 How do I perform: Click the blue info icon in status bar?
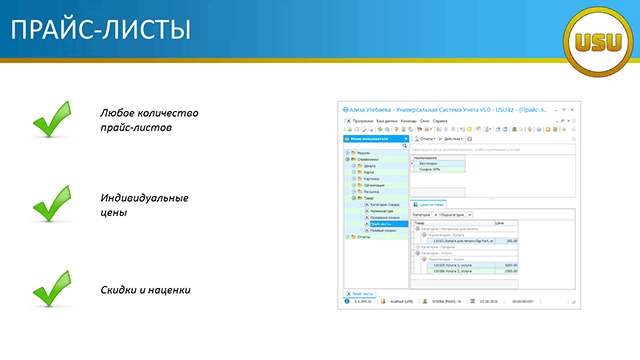tap(347, 301)
